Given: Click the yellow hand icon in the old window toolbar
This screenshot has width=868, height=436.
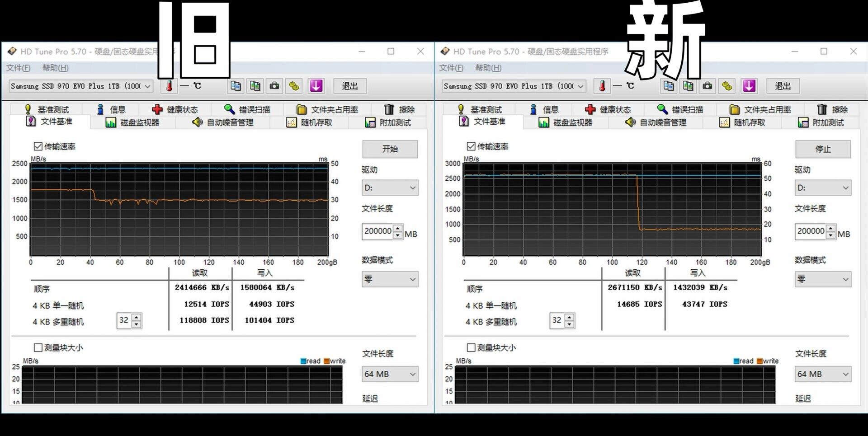Looking at the screenshot, I should 294,86.
